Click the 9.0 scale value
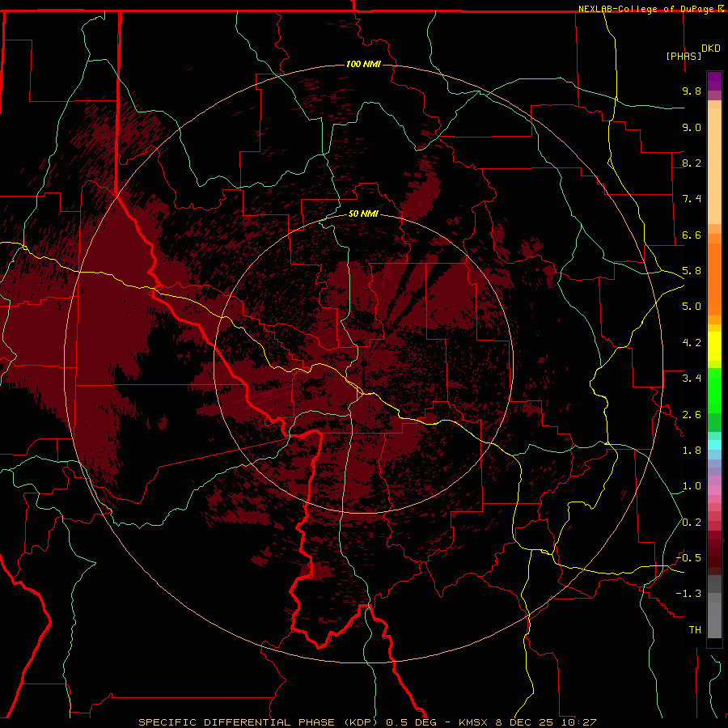Viewport: 728px width, 728px height. pyautogui.click(x=692, y=127)
